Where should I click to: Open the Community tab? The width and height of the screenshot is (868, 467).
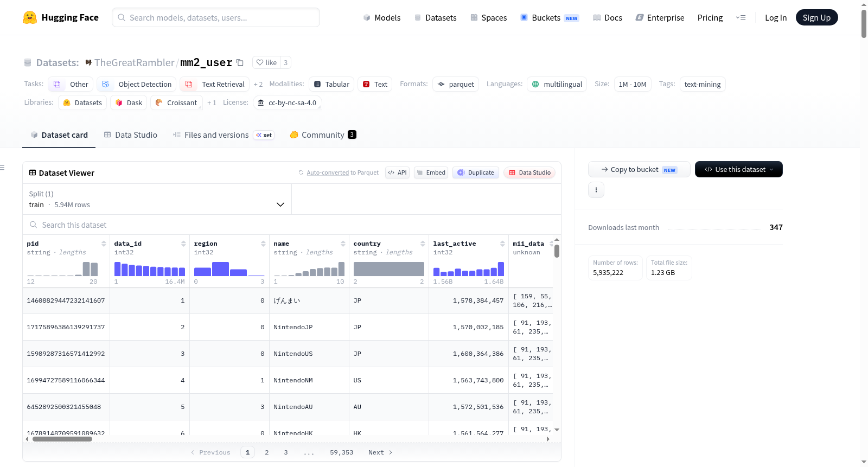[323, 135]
